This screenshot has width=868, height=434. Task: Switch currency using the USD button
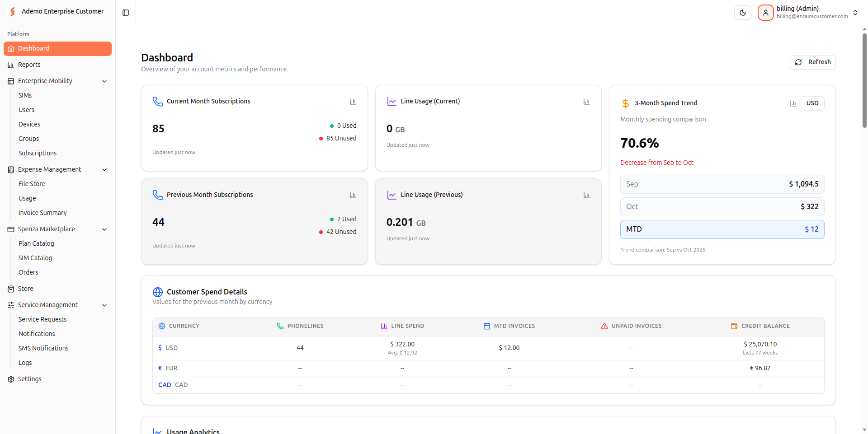(812, 103)
